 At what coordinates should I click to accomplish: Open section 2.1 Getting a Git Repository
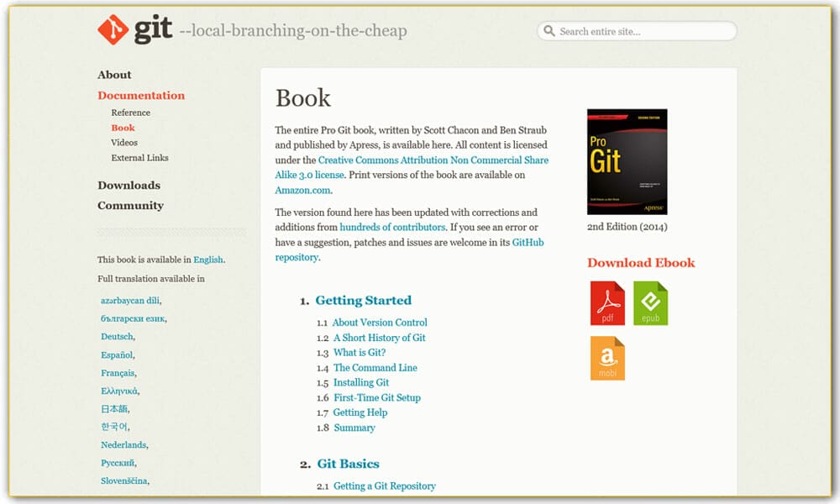point(385,486)
